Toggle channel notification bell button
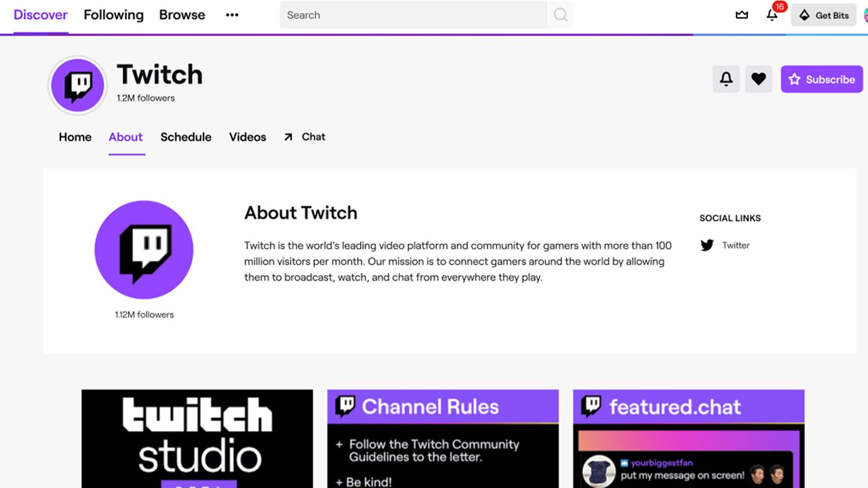The image size is (868, 488). pyautogui.click(x=726, y=79)
